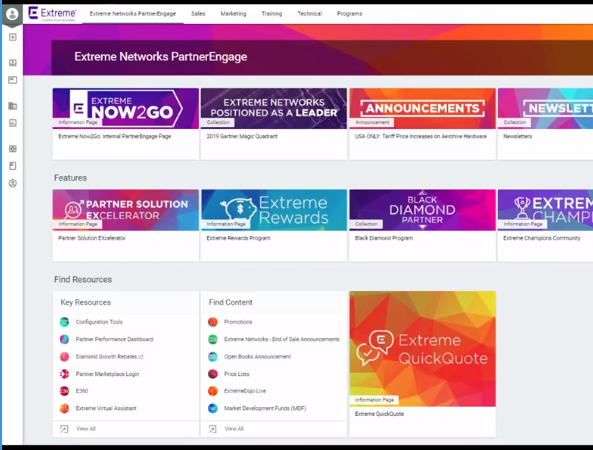Open the Marketing menu
Screen dimensions: 593x450
click(233, 14)
